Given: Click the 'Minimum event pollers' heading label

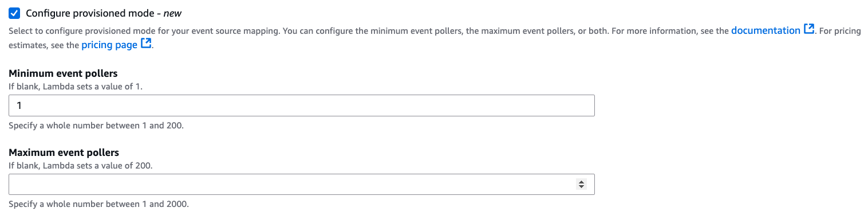Looking at the screenshot, I should pos(63,73).
